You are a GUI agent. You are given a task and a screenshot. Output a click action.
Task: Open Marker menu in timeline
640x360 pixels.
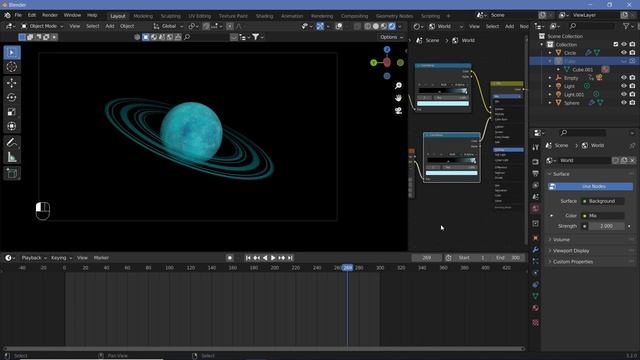pos(101,258)
